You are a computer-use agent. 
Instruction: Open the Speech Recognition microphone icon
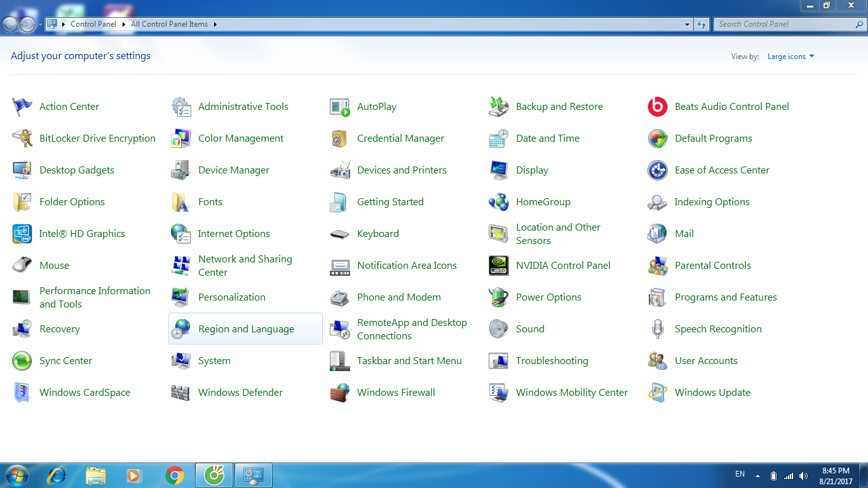pyautogui.click(x=658, y=329)
